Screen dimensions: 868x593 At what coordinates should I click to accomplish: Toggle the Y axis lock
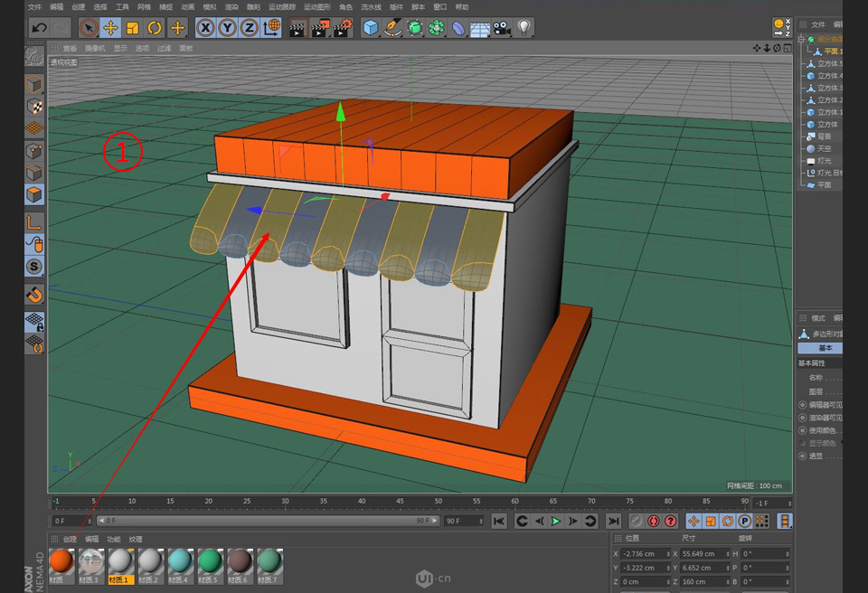225,28
